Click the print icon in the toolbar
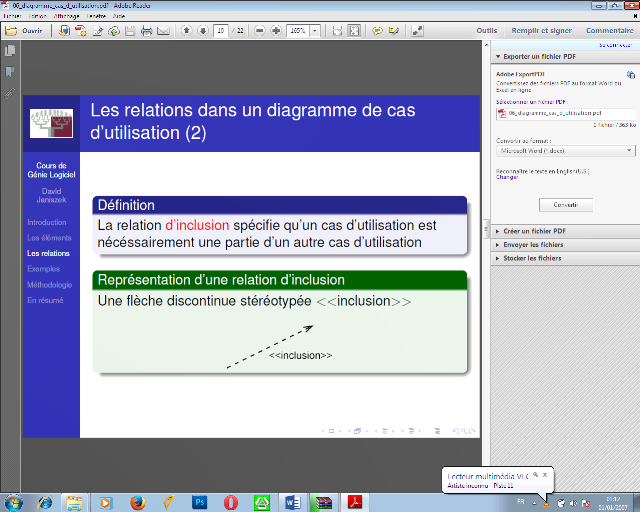This screenshot has height=512, width=640. tap(147, 31)
